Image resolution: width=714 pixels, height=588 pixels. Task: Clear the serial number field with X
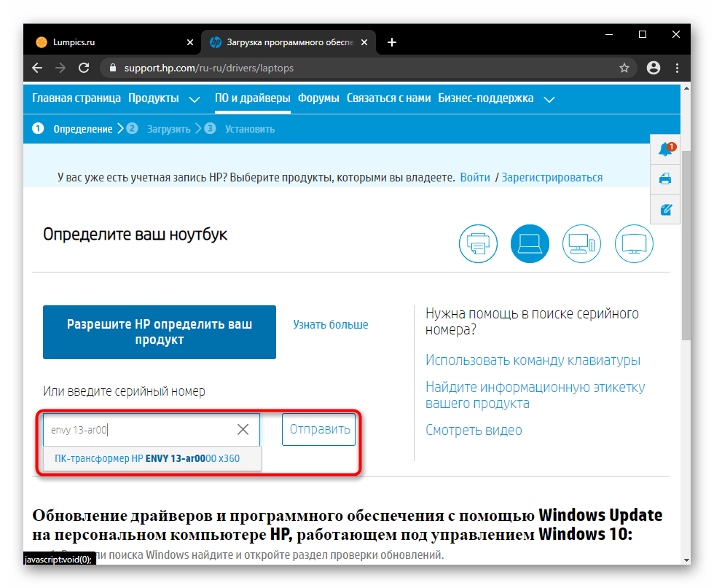pyautogui.click(x=243, y=429)
